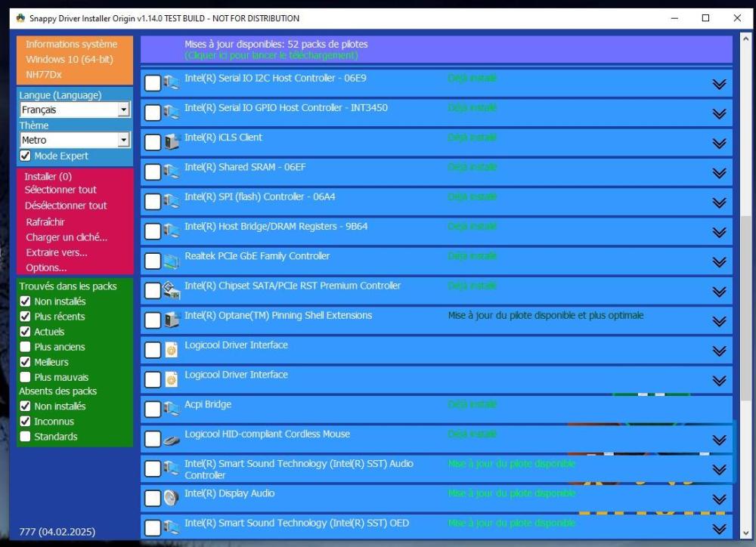Toggle the 'Actuels' filter checkbox

coord(25,332)
